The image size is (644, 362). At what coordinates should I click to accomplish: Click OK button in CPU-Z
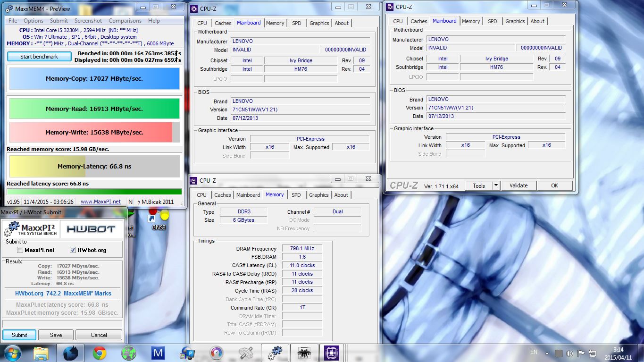coord(554,185)
